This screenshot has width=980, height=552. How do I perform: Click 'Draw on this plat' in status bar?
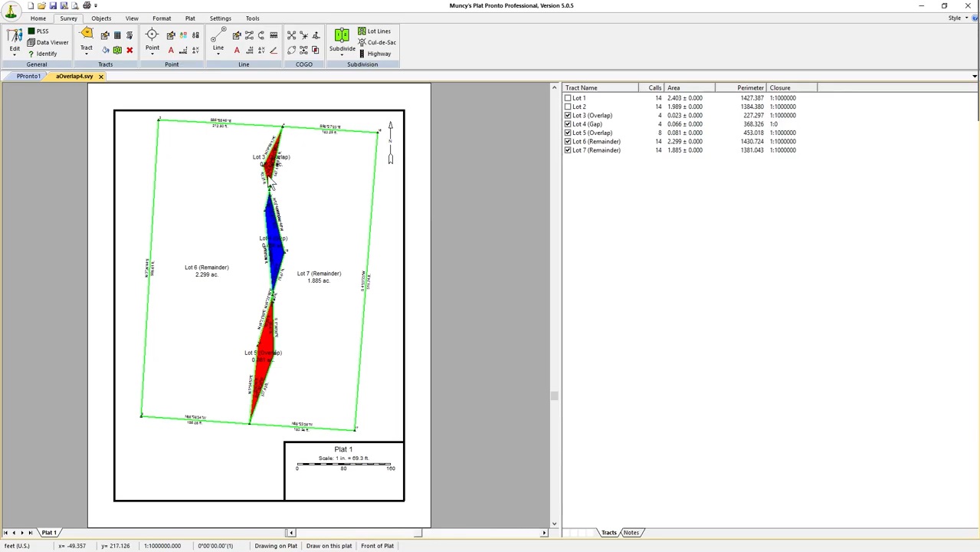point(329,546)
